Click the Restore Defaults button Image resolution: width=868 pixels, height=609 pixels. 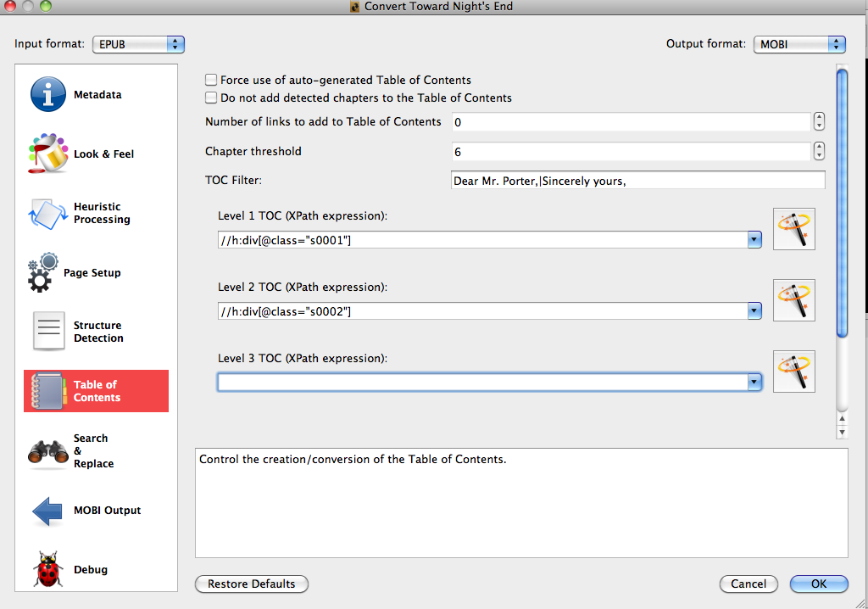(x=252, y=584)
